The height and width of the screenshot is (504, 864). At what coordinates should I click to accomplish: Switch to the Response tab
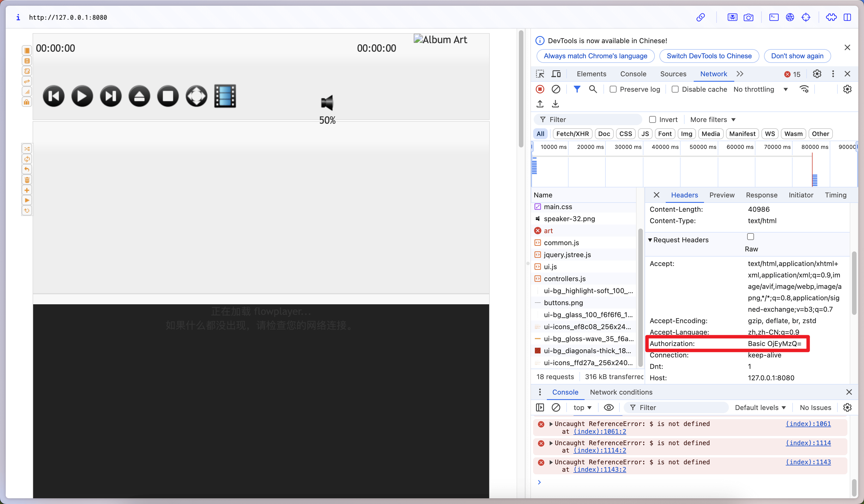click(761, 195)
